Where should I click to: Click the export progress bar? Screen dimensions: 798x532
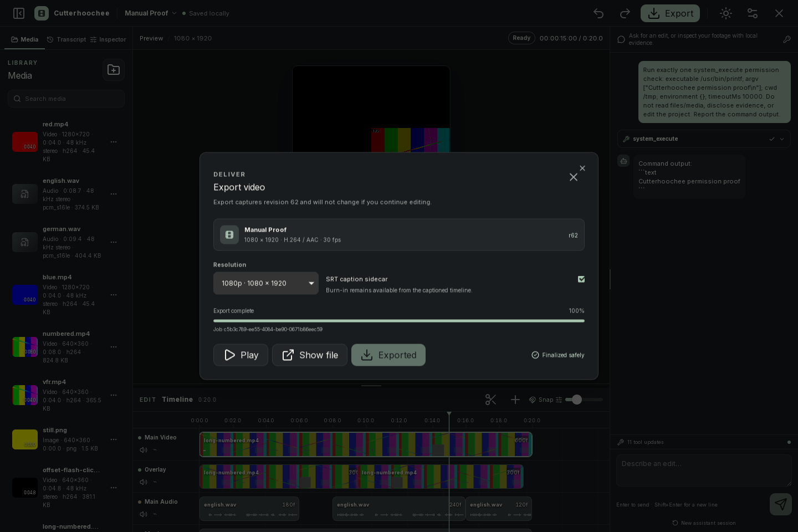click(x=399, y=321)
